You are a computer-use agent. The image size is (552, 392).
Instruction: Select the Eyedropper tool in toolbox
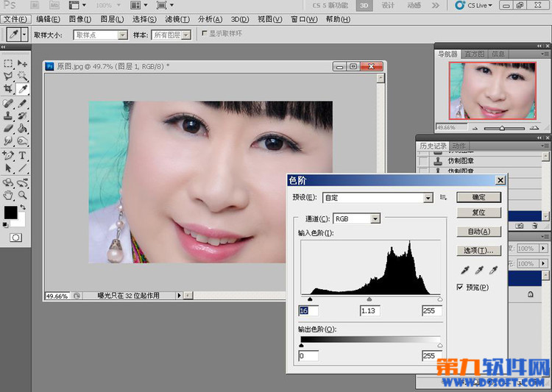tap(23, 89)
